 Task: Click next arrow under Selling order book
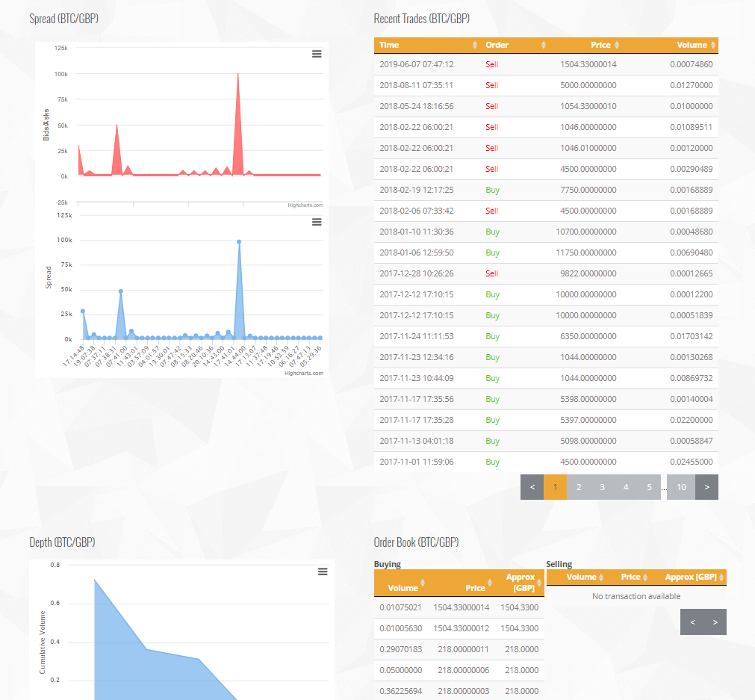coord(715,622)
